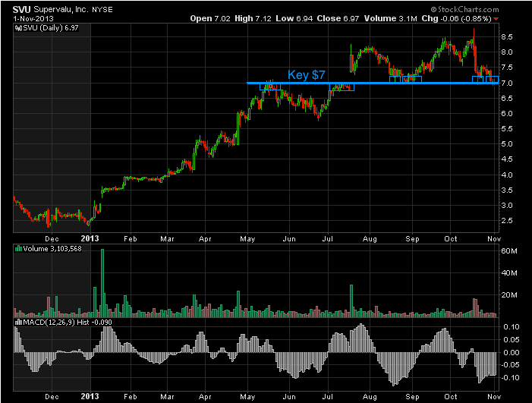Click the red down-triangle after the Chg value

(496, 19)
